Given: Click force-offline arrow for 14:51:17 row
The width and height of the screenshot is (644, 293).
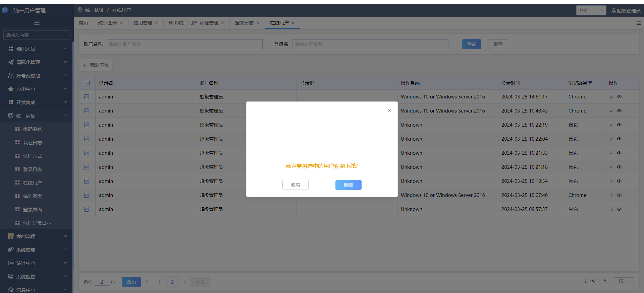Looking at the screenshot, I should pos(611,96).
